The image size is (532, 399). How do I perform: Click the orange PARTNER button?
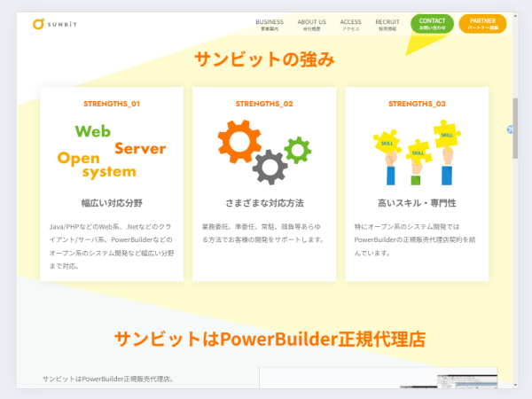[x=482, y=24]
